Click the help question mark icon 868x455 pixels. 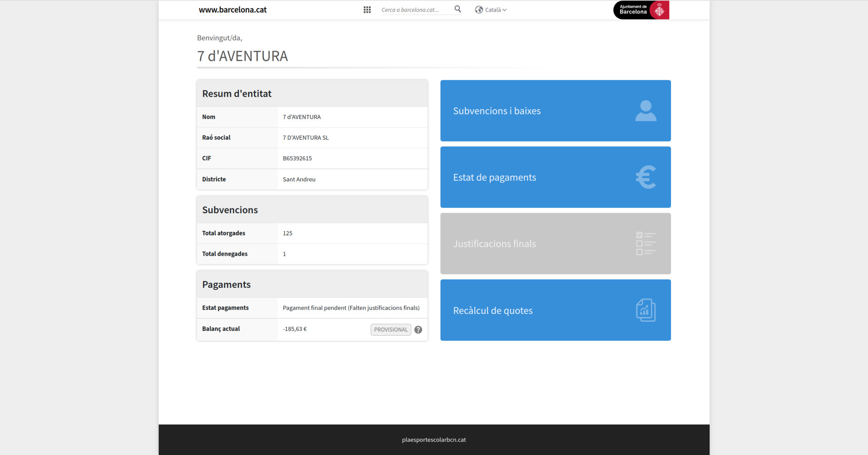[x=418, y=330]
